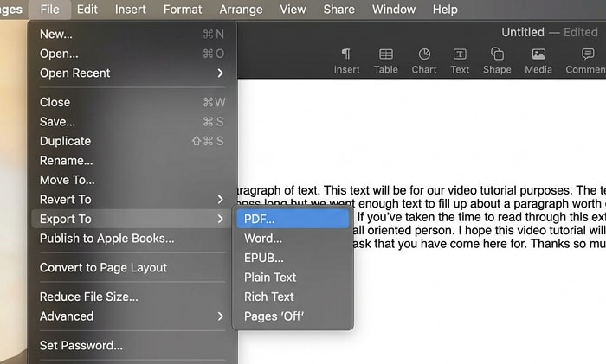Open the Table toolbar tool
Image resolution: width=606 pixels, height=364 pixels.
(x=386, y=61)
